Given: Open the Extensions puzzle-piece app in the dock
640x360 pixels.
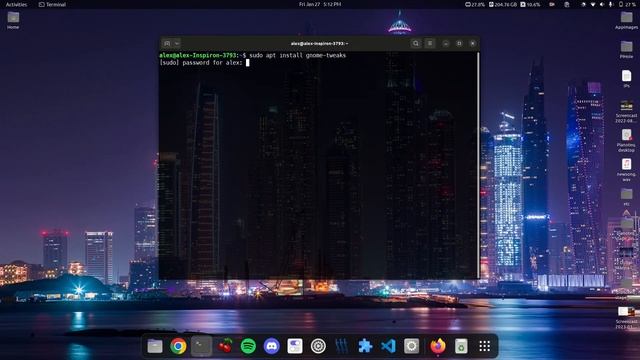Looking at the screenshot, I should (365, 346).
